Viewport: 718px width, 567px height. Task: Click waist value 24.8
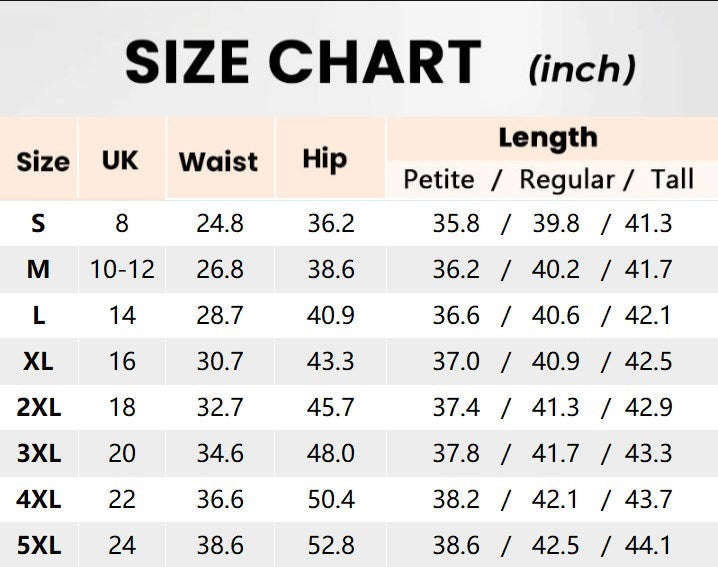click(219, 223)
